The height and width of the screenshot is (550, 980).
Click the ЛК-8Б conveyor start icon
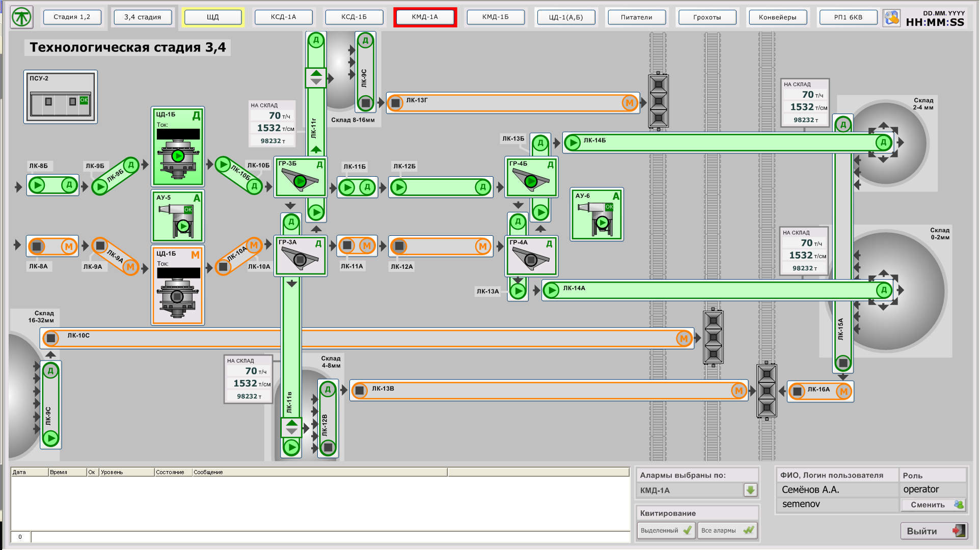click(37, 185)
